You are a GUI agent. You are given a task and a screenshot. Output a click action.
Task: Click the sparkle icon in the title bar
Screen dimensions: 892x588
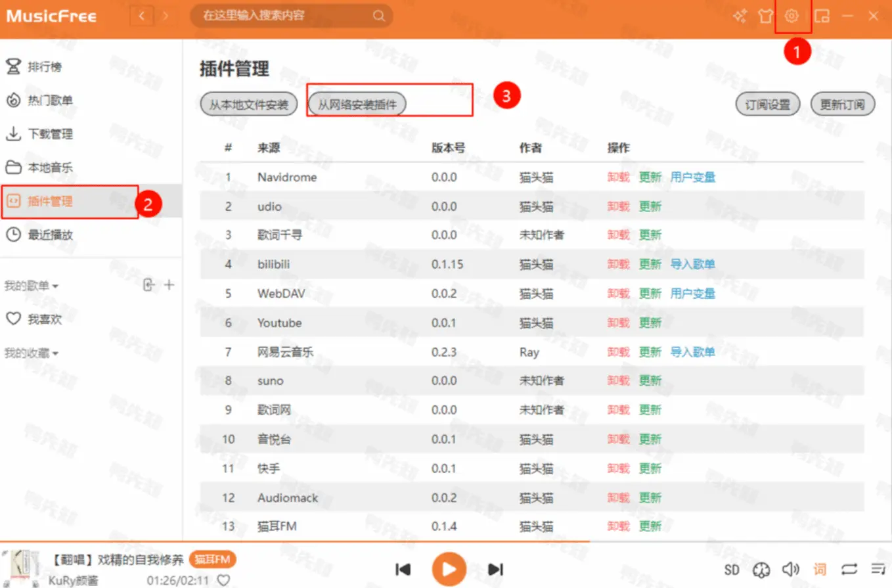click(740, 16)
